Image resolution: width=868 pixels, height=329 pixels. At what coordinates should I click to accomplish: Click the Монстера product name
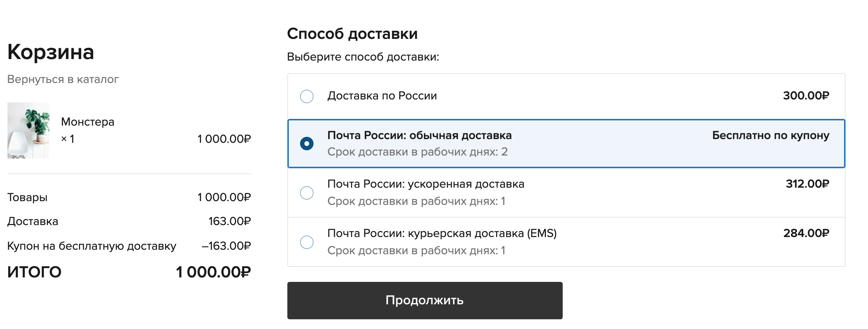[88, 122]
